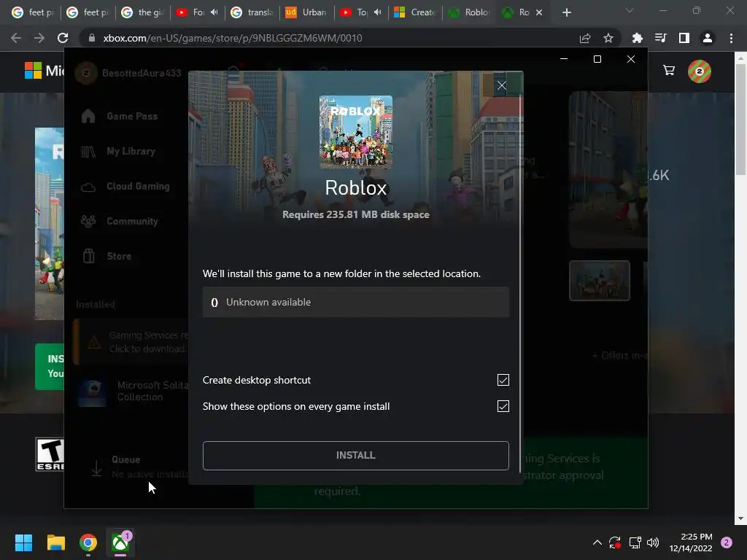Open Store in Xbox app sidebar
Image resolution: width=747 pixels, height=560 pixels.
119,256
